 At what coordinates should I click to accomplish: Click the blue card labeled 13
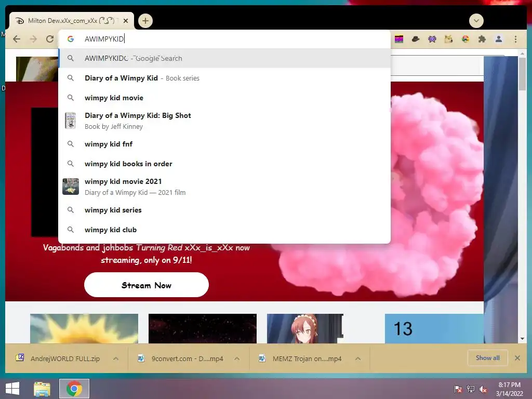click(x=434, y=328)
